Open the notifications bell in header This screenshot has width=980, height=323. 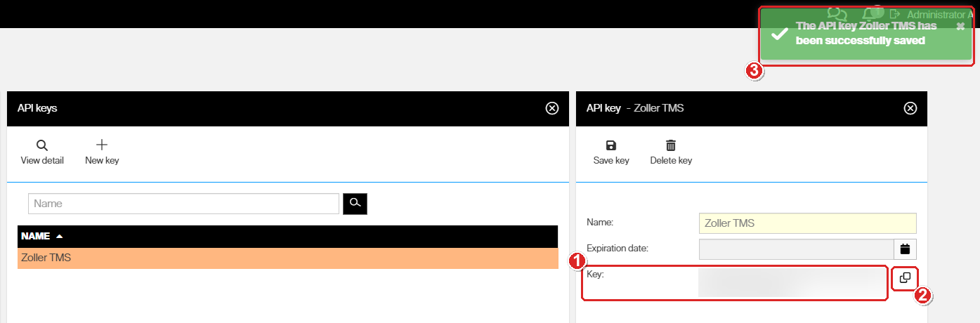(x=870, y=13)
